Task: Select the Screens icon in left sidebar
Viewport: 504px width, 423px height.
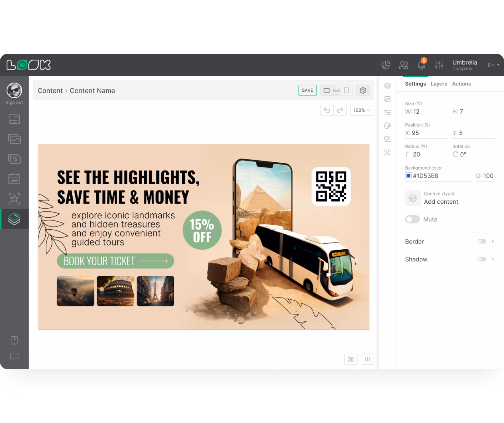Action: pyautogui.click(x=14, y=119)
